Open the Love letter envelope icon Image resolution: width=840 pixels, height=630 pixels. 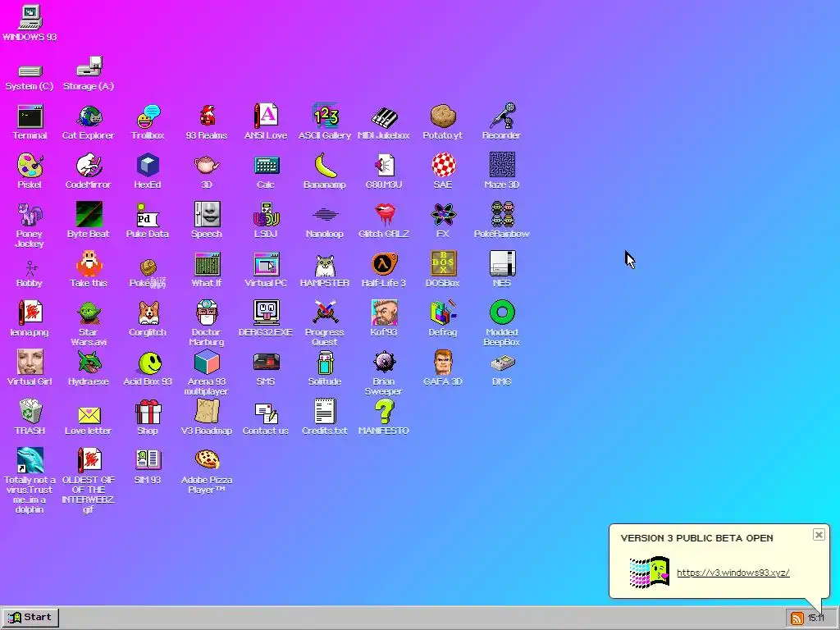tap(89, 414)
